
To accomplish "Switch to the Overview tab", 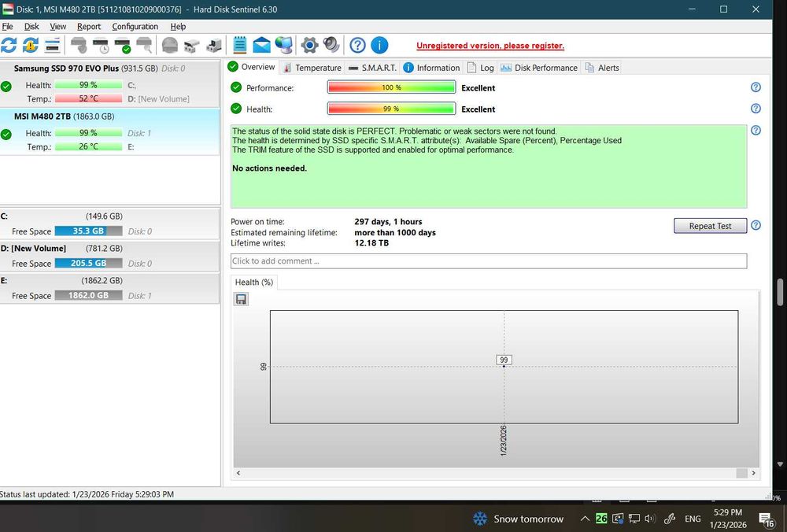I will tap(252, 67).
